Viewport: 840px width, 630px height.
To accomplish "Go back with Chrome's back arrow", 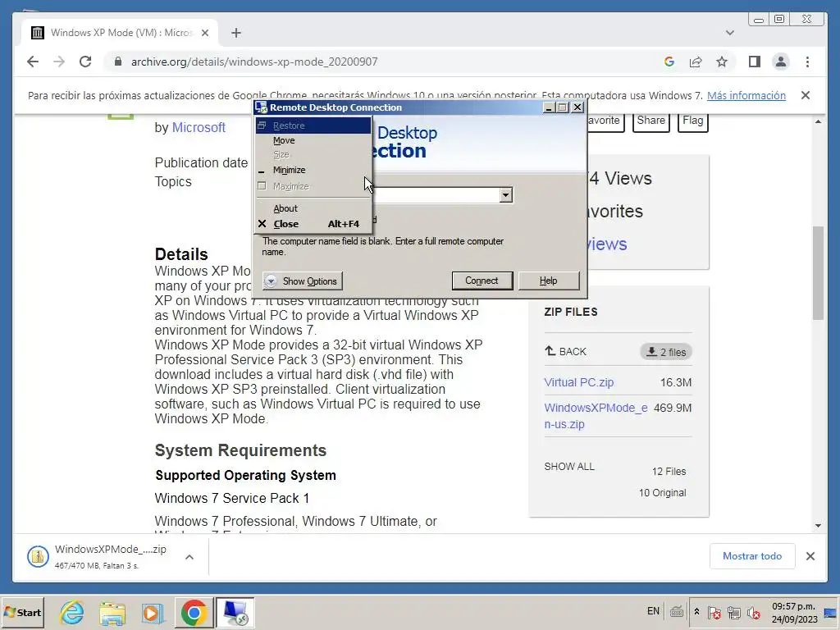I will [33, 62].
